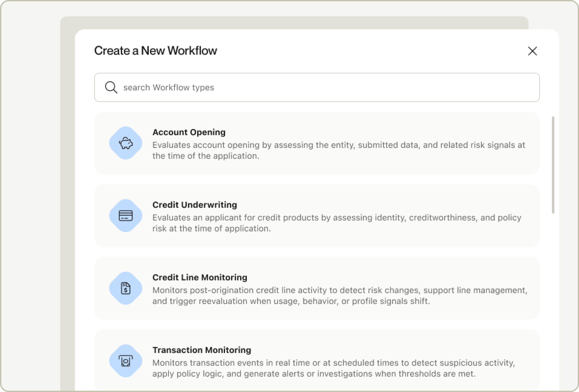
Task: Open the Transaction Monitoring heading
Action: (x=202, y=350)
